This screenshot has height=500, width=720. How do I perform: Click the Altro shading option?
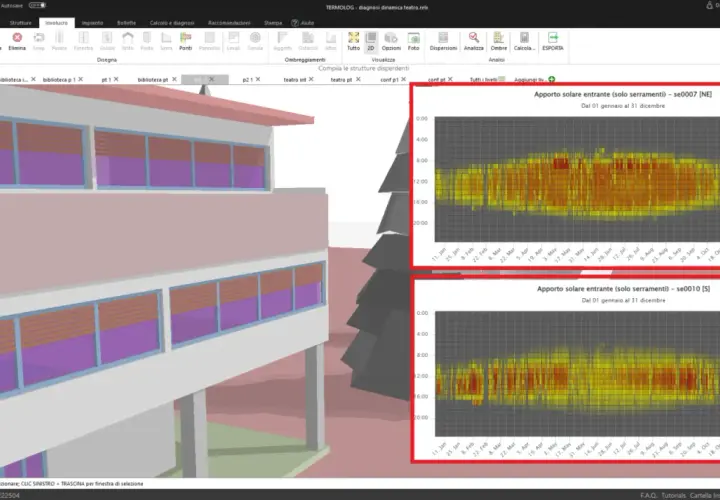(x=331, y=41)
